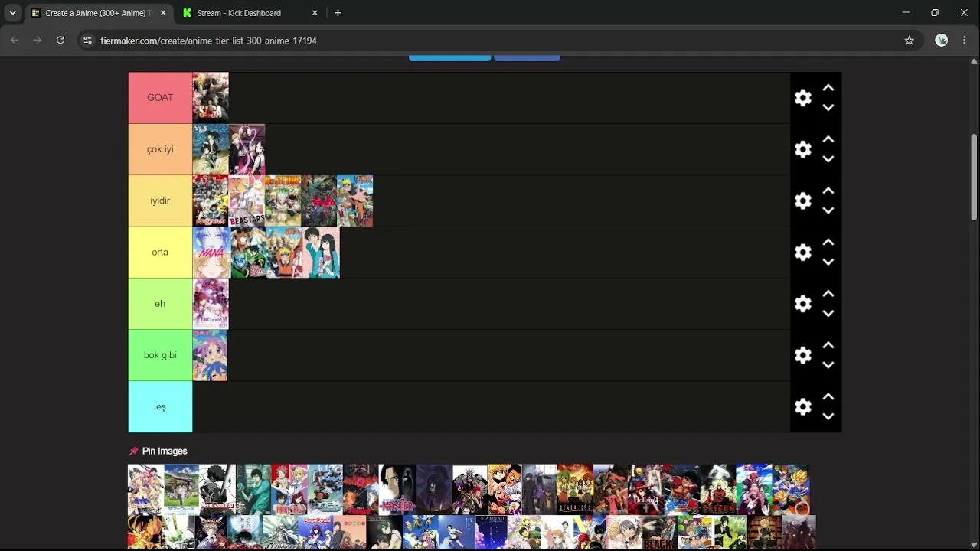Close the Stream - Kick Dashboard tab
The height and width of the screenshot is (551, 980).
click(x=315, y=13)
